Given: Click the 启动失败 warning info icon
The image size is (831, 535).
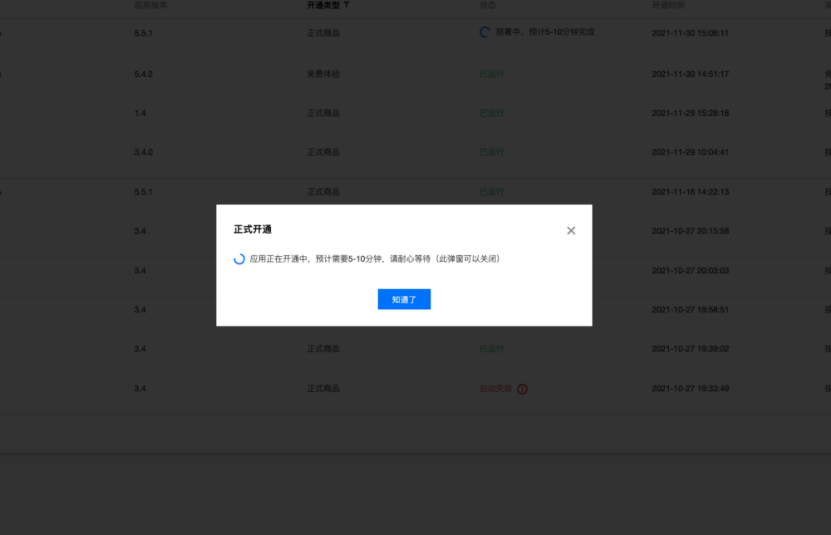Looking at the screenshot, I should coord(522,389).
